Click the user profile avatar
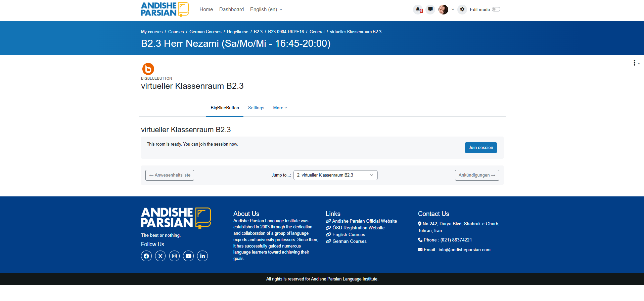This screenshot has height=301, width=644. coord(443,9)
